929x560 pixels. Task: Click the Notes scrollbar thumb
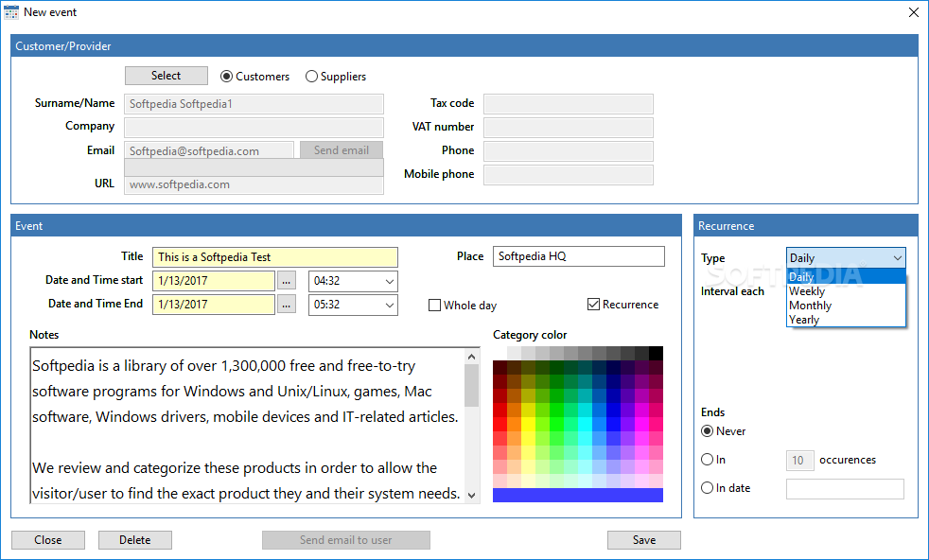[x=472, y=386]
